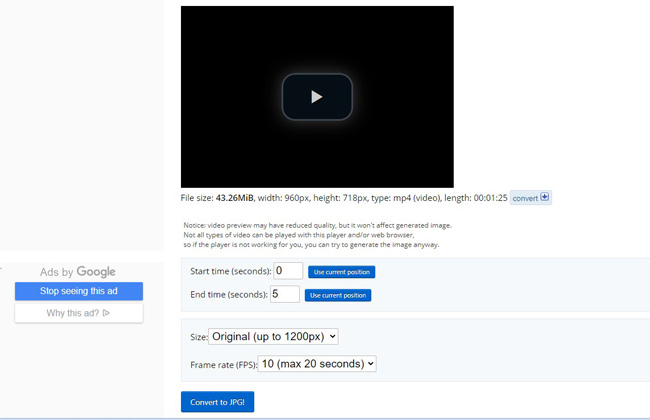Click the video length 00:01:25 text
The image size is (650, 420).
click(x=476, y=198)
